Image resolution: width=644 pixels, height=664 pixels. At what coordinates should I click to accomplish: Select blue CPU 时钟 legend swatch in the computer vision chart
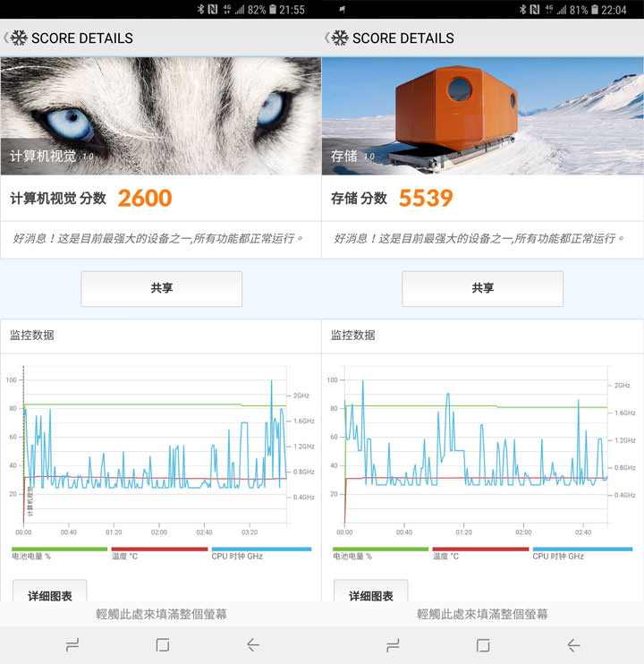pos(261,549)
